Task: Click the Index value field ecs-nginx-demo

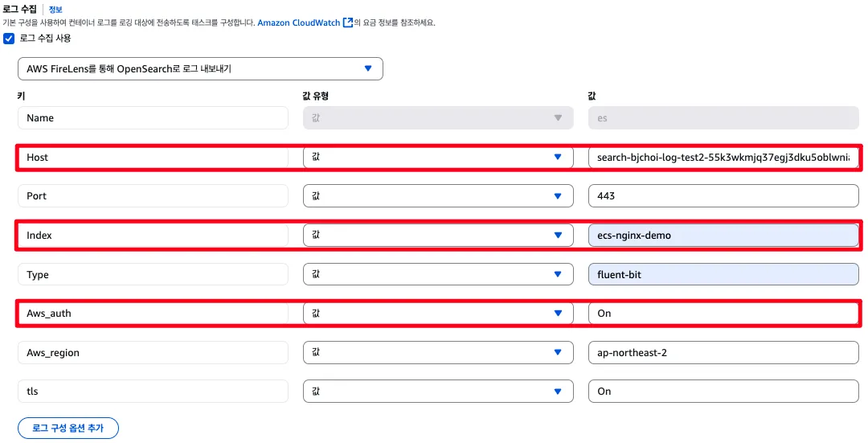Action: [723, 236]
